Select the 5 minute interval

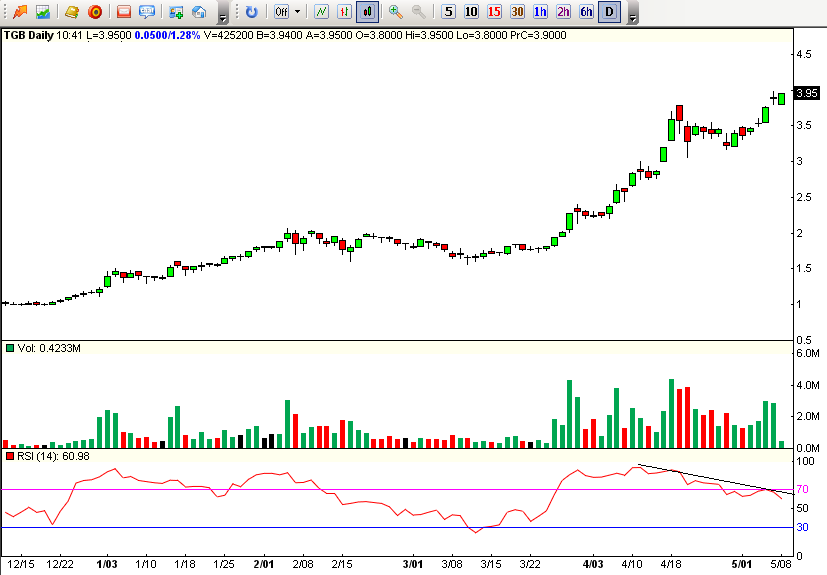[x=448, y=12]
